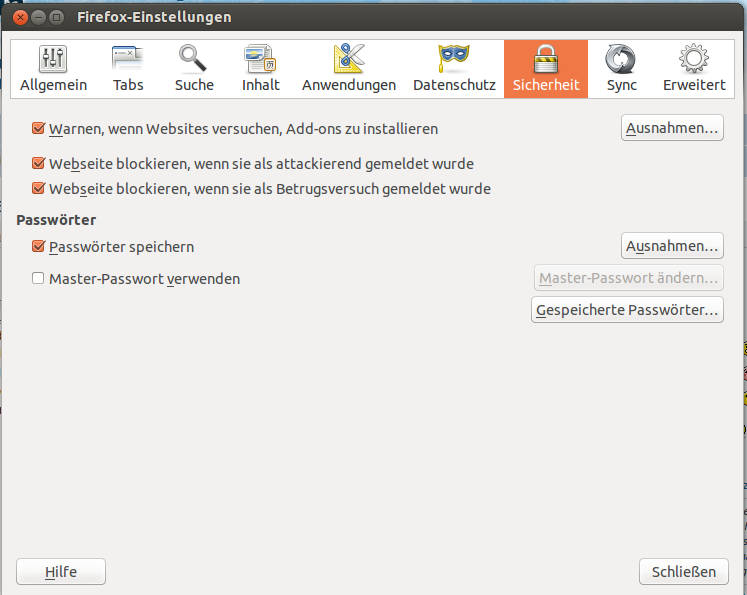Open the Anwendungen settings icon
Viewport: 747px width, 595px height.
click(349, 60)
